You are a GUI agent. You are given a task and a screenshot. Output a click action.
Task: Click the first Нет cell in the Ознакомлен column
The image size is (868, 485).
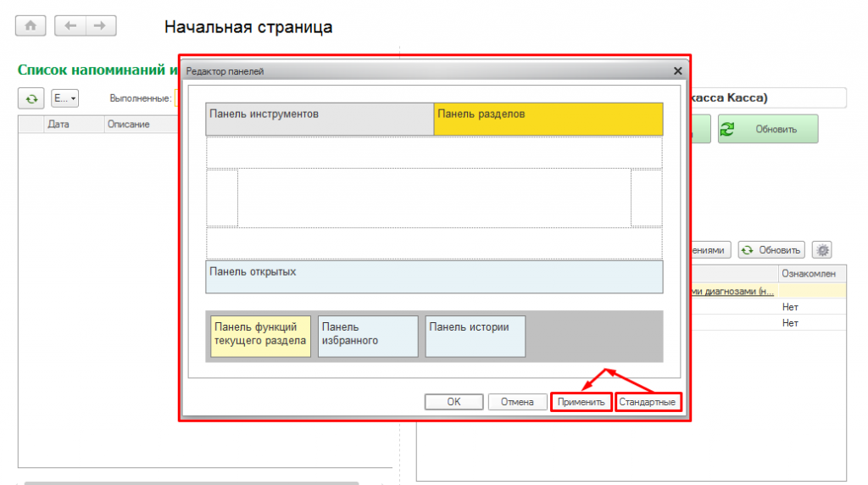tap(811, 307)
